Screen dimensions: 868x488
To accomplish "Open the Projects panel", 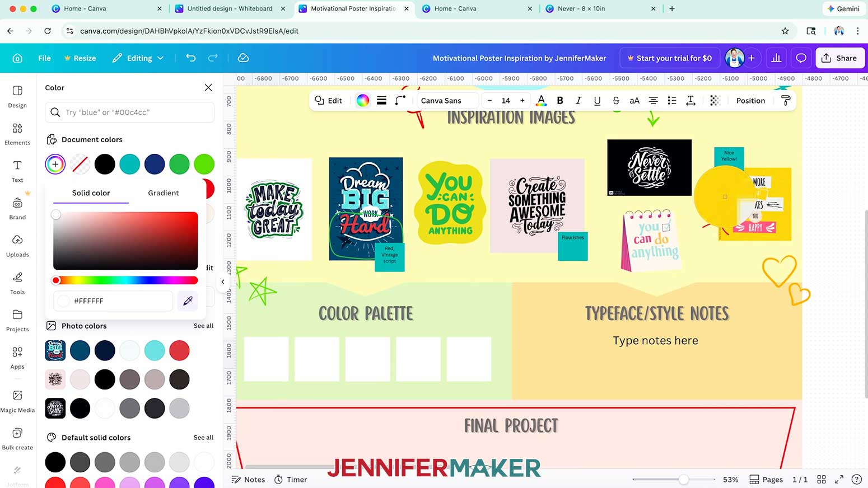I will pos(17,320).
